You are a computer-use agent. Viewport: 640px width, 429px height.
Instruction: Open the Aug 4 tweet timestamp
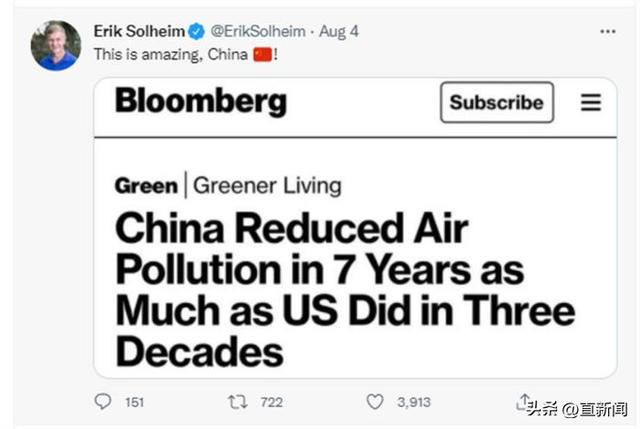pyautogui.click(x=339, y=31)
